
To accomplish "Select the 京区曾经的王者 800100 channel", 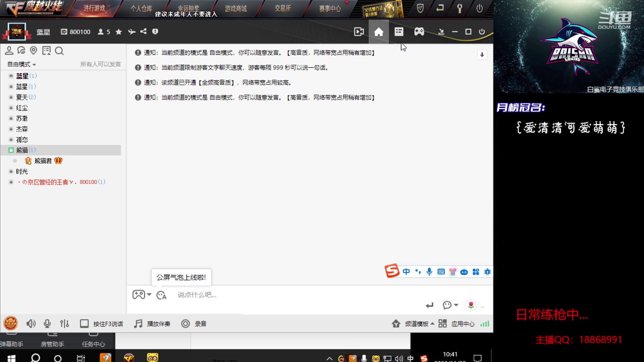I will tap(61, 182).
